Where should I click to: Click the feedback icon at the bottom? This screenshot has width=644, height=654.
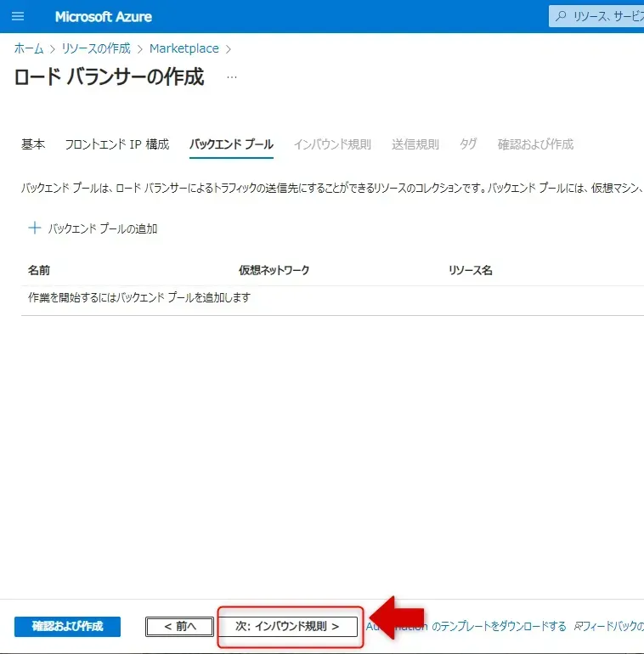point(579,627)
